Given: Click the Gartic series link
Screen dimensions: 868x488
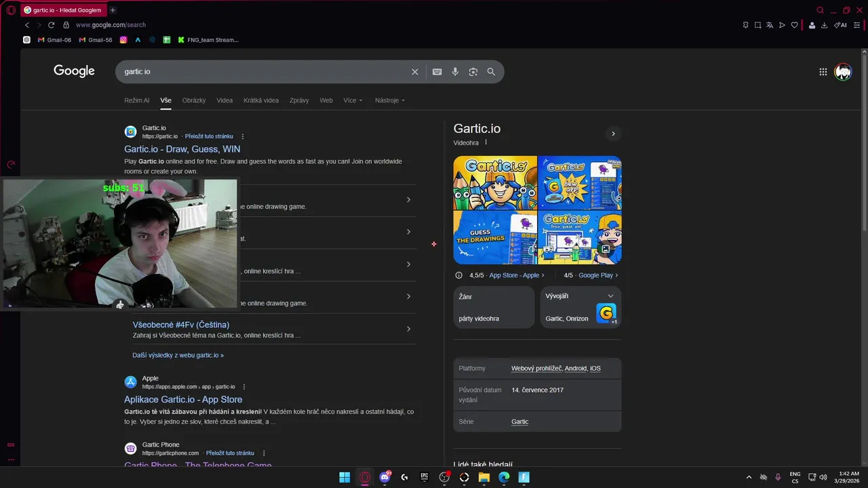Looking at the screenshot, I should point(519,422).
